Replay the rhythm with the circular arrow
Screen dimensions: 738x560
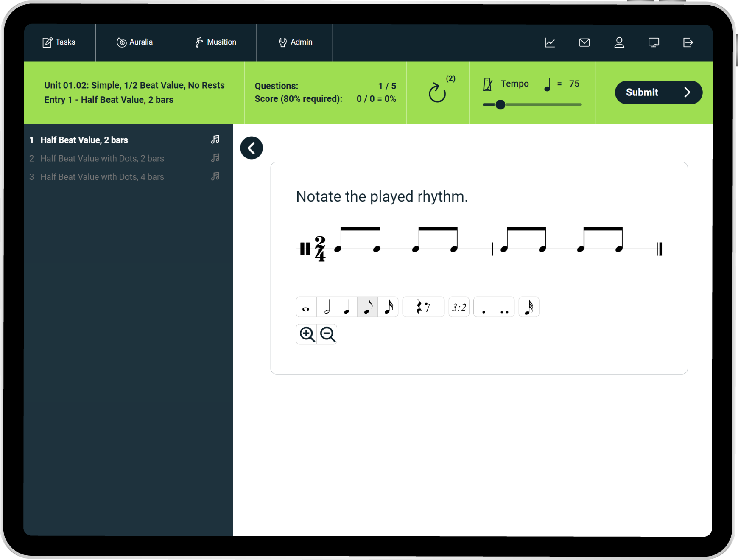click(437, 93)
